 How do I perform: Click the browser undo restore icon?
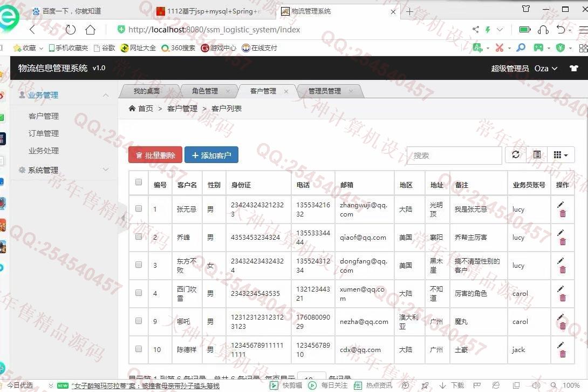560,29
